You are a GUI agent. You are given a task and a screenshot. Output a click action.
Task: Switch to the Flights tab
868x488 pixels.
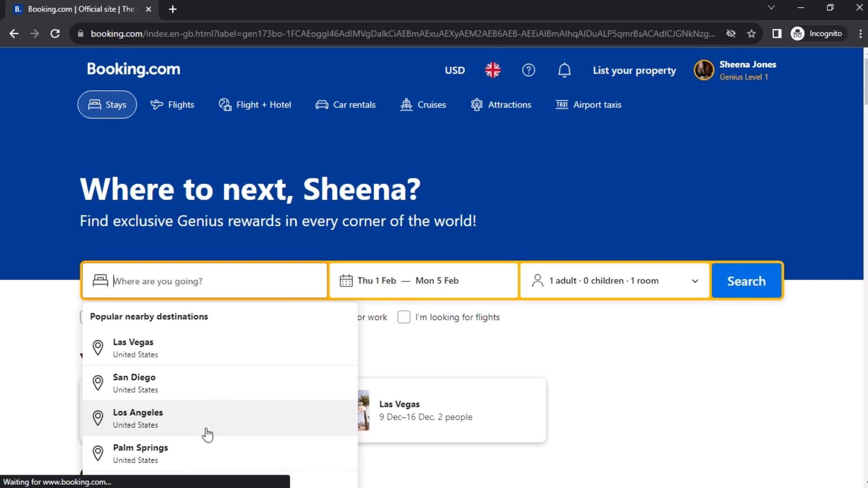[x=172, y=105]
